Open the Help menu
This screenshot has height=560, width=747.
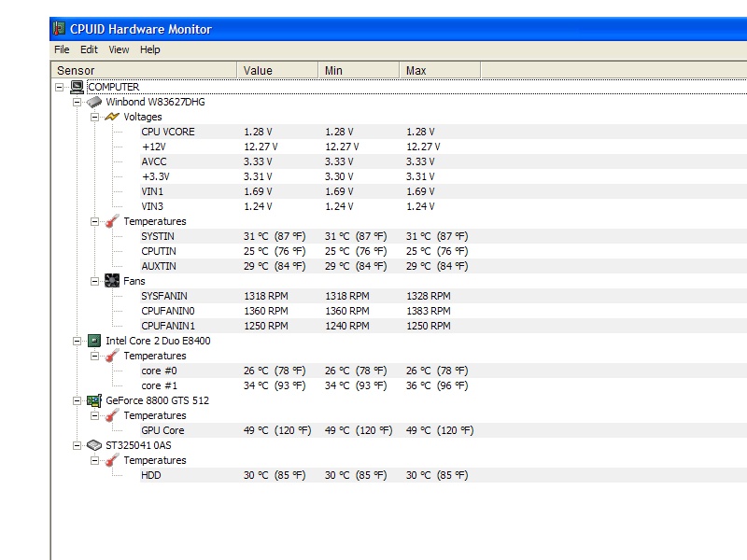click(149, 49)
